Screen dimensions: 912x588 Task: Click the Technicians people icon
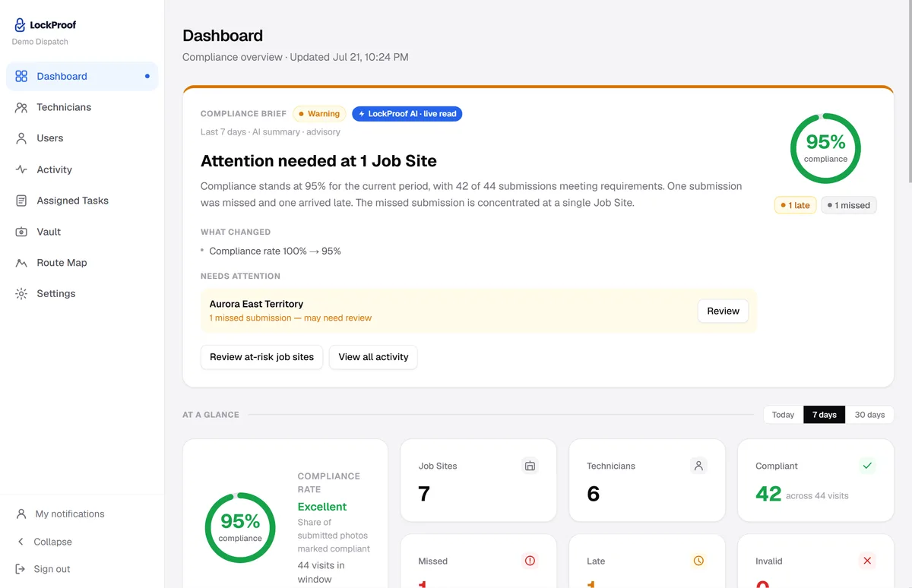click(x=21, y=107)
